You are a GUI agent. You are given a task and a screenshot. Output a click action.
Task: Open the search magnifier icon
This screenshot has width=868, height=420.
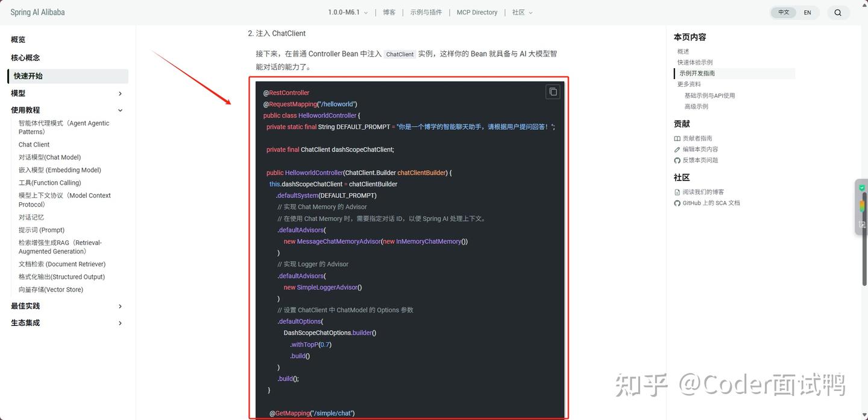click(x=838, y=13)
